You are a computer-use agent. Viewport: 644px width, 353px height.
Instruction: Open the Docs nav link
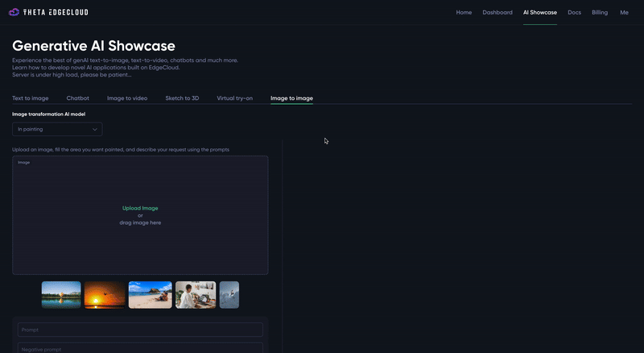574,12
